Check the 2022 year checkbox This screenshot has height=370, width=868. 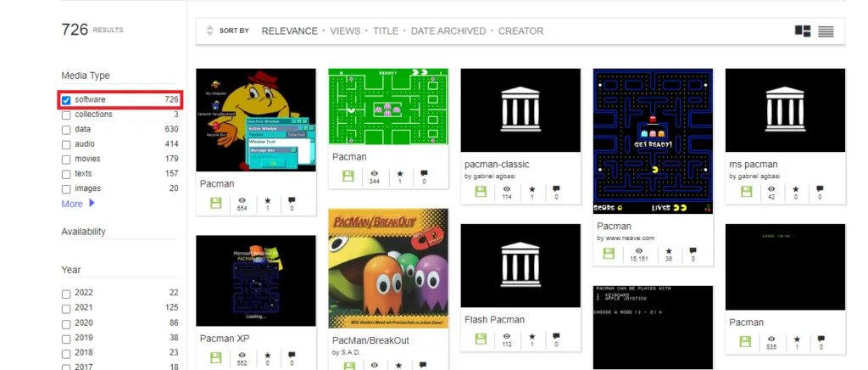66,294
